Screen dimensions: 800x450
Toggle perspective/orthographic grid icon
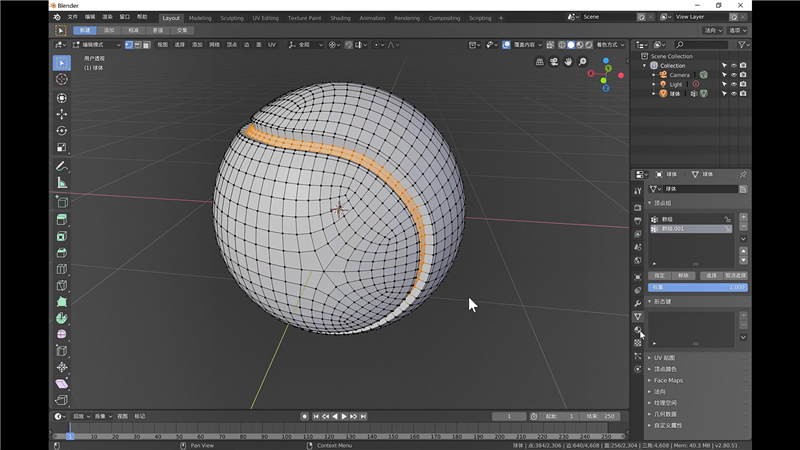[539, 62]
